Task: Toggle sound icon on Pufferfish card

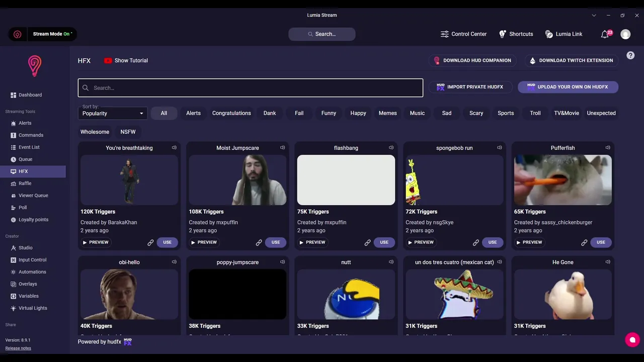Action: click(608, 148)
